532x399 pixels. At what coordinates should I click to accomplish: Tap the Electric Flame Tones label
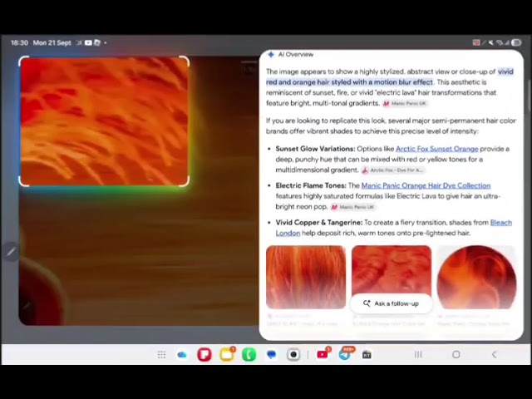coord(311,185)
